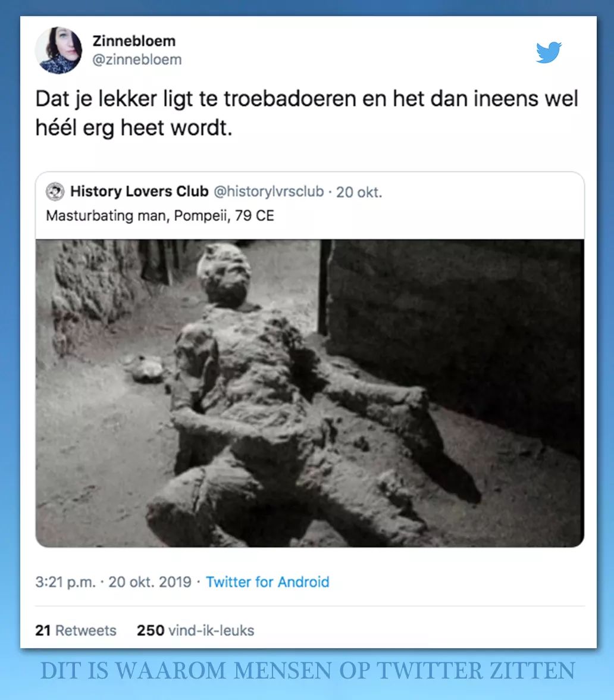Open History Lovers Club account name

(139, 191)
